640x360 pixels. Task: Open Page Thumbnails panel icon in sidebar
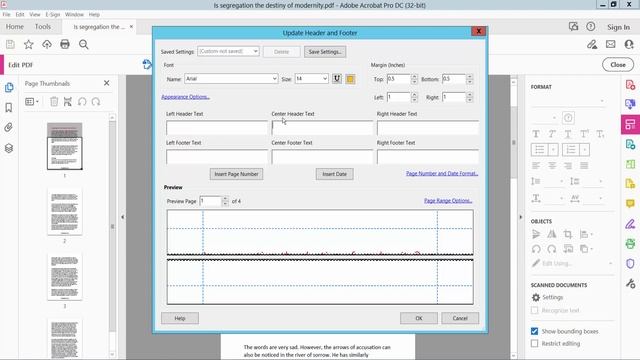[x=9, y=87]
